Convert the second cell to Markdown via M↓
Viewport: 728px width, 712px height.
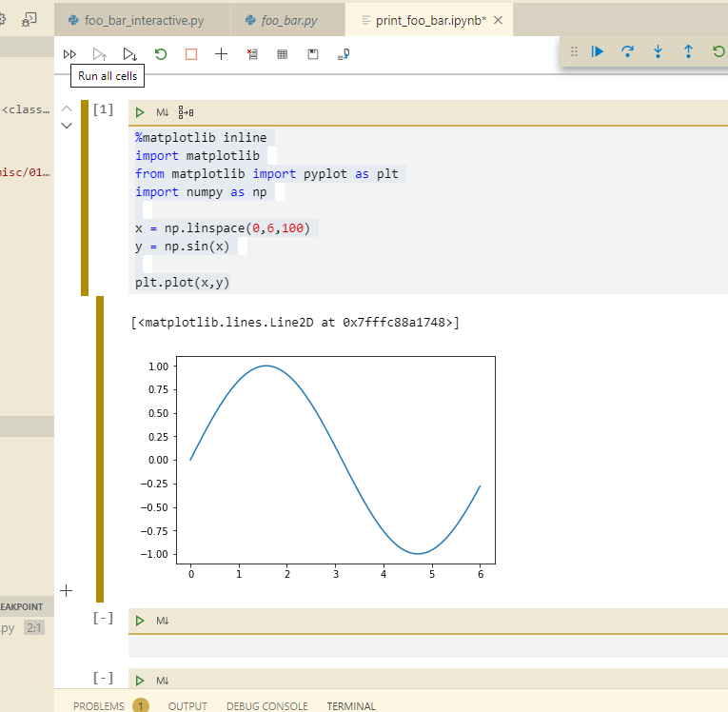pos(162,621)
